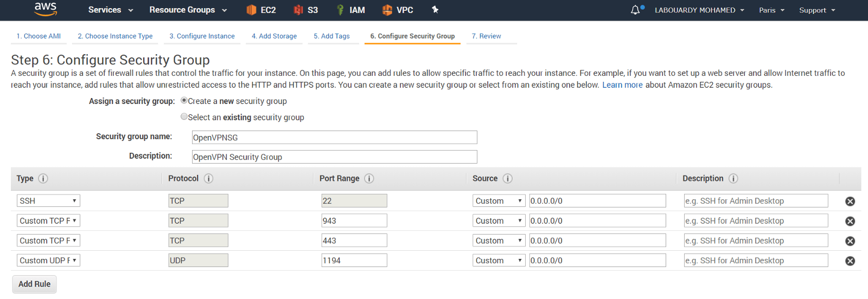
Task: Click the AWS logo home icon
Action: point(46,9)
